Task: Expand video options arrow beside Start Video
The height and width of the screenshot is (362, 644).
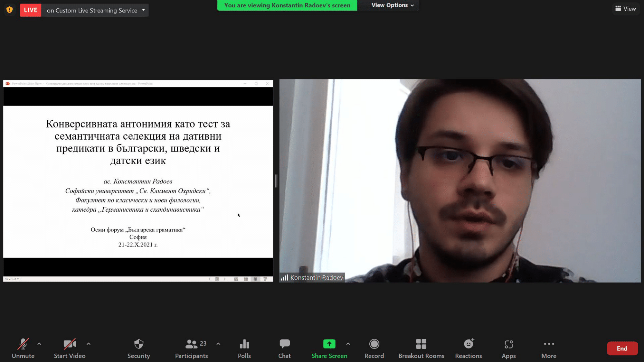Action: click(89, 344)
